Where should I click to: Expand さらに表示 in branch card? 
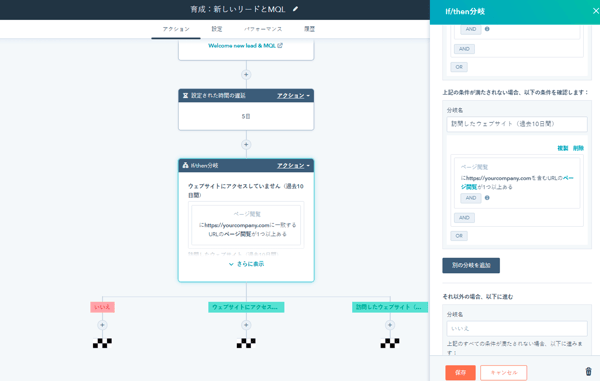point(246,264)
